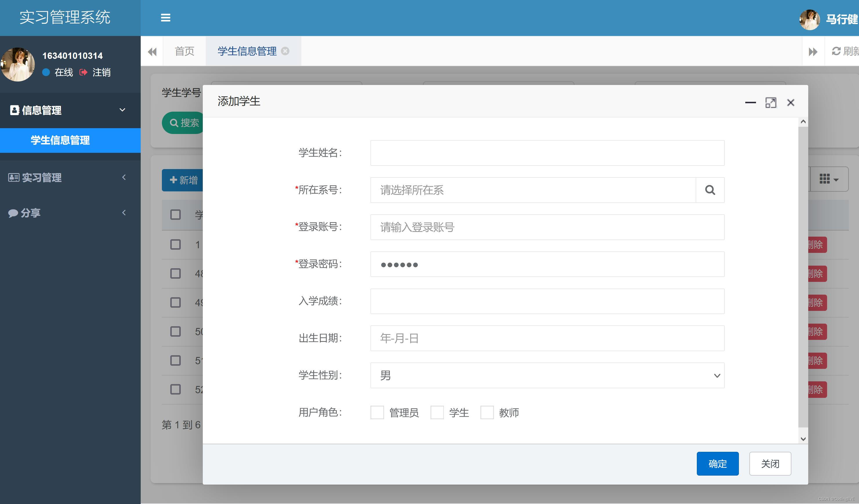This screenshot has width=859, height=504.
Task: Click the search icon beside 所在系号 field
Action: (x=710, y=190)
